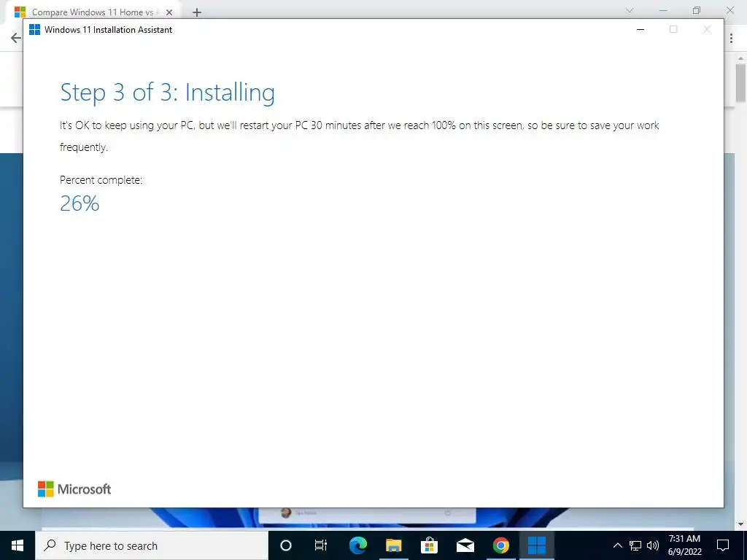The height and width of the screenshot is (560, 747).
Task: Open network status tray icon
Action: (x=635, y=545)
